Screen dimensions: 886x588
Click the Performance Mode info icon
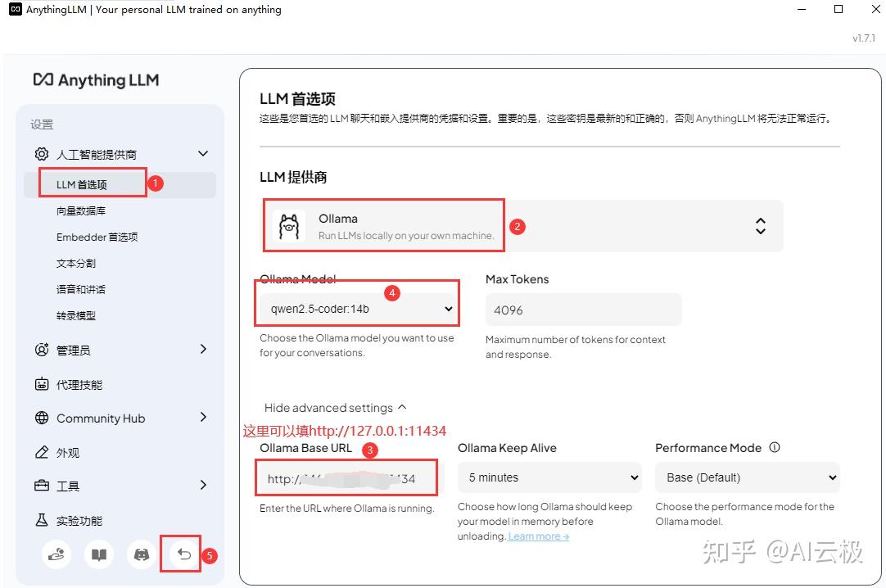click(775, 448)
